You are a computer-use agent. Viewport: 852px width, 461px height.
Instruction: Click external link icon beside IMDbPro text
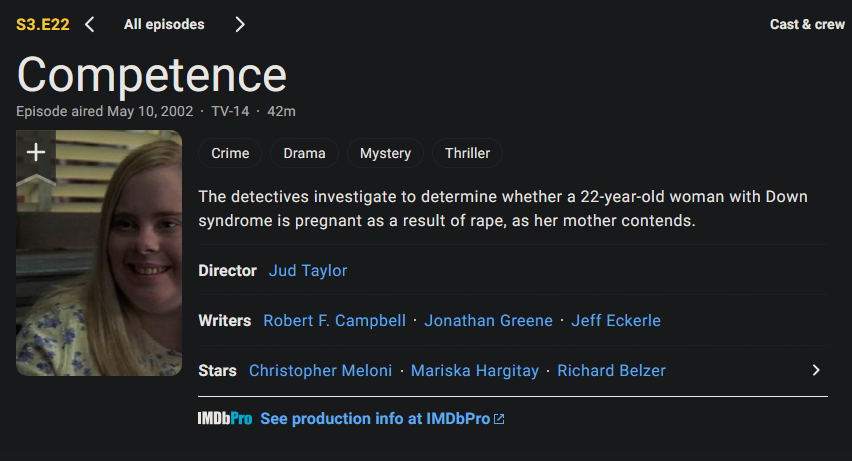pyautogui.click(x=499, y=419)
